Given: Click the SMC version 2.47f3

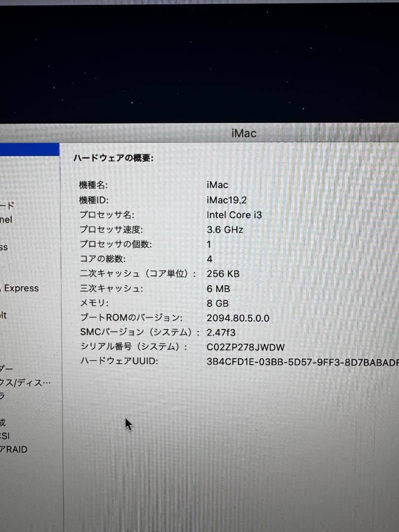Looking at the screenshot, I should pos(221,332).
